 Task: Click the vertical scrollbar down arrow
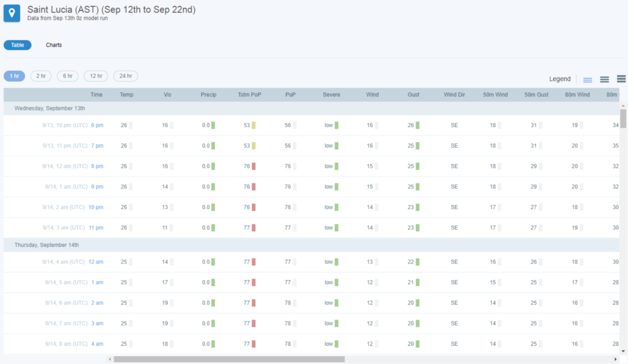[623, 351]
